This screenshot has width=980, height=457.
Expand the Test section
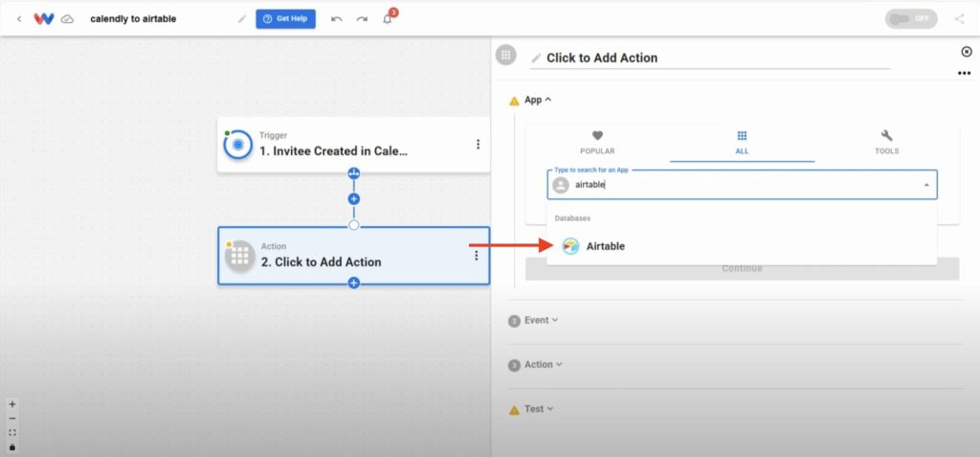coord(538,409)
